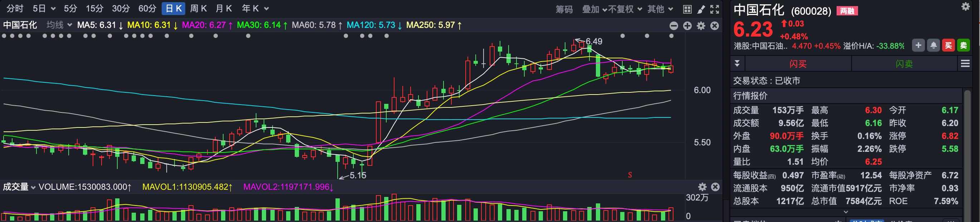This screenshot has height=222, width=980.
Task: Open quote panel settings gear
Action: point(966,6)
